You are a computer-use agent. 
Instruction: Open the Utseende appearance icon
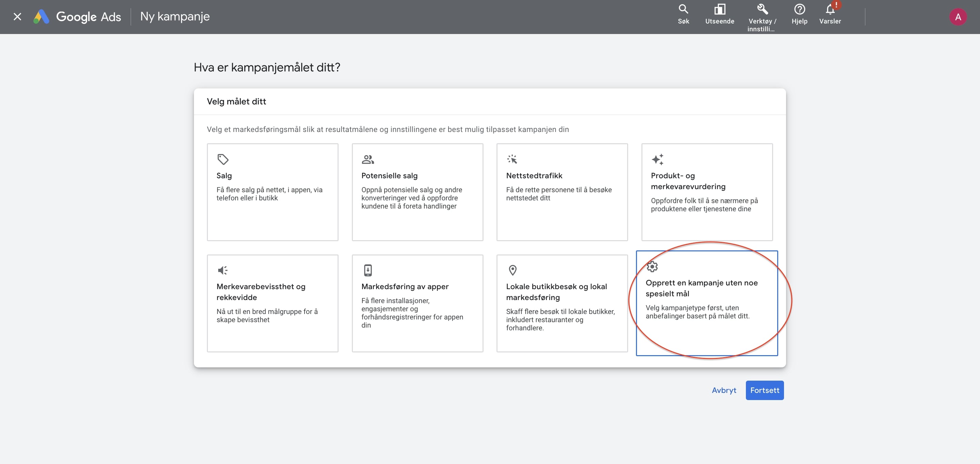click(x=719, y=10)
